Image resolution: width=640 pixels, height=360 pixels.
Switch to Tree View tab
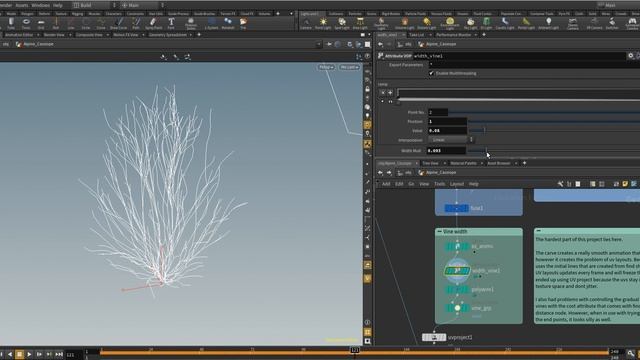(430, 163)
